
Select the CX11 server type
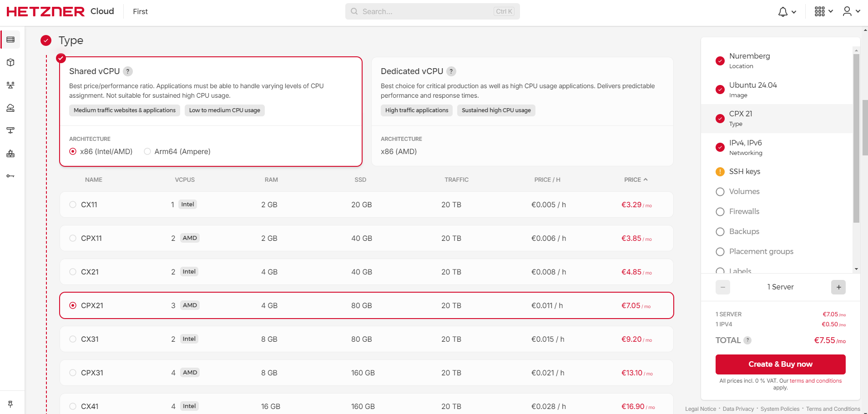click(73, 205)
